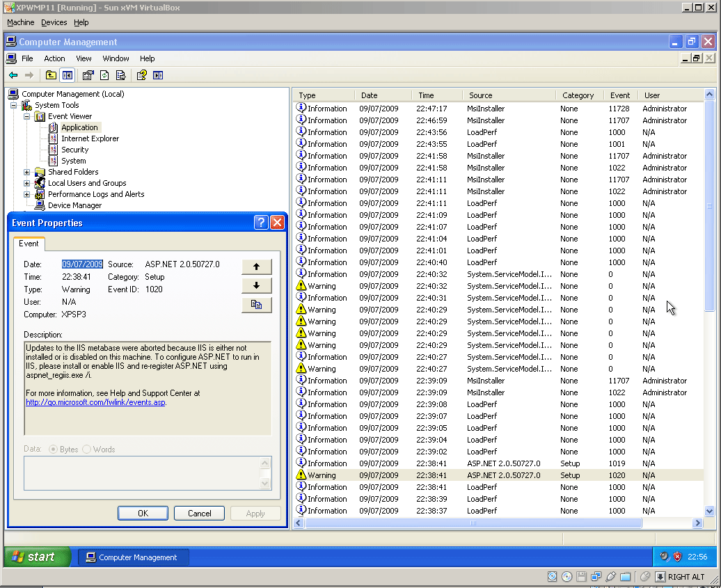This screenshot has height=588, width=721.
Task: Click the Back arrow toolbar icon
Action: [x=13, y=75]
